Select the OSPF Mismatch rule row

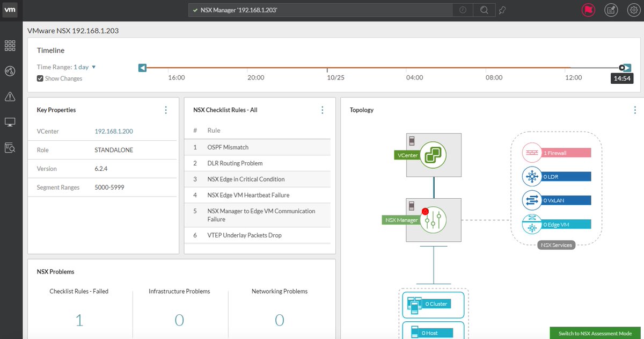coord(257,147)
